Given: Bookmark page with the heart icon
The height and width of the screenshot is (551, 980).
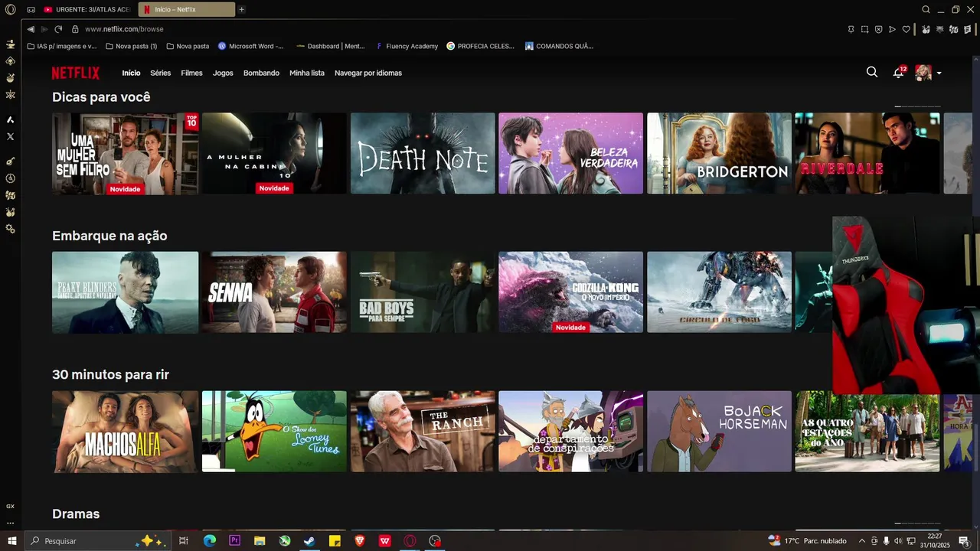Looking at the screenshot, I should pos(906,29).
